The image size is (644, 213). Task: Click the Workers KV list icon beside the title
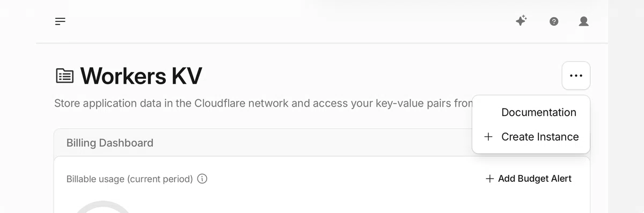click(65, 76)
